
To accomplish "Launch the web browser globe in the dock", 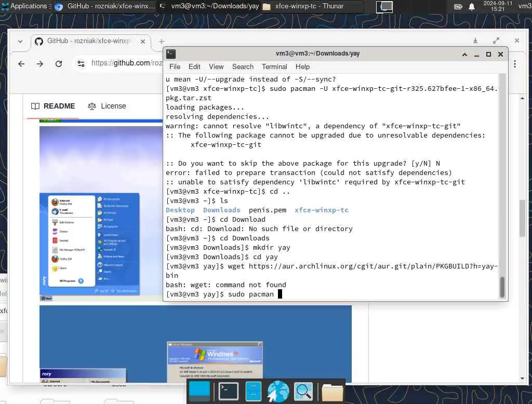I will (278, 392).
